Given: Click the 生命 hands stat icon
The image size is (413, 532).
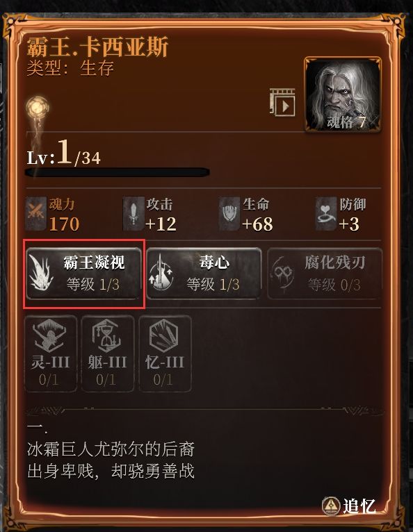Looking at the screenshot, I should [229, 214].
